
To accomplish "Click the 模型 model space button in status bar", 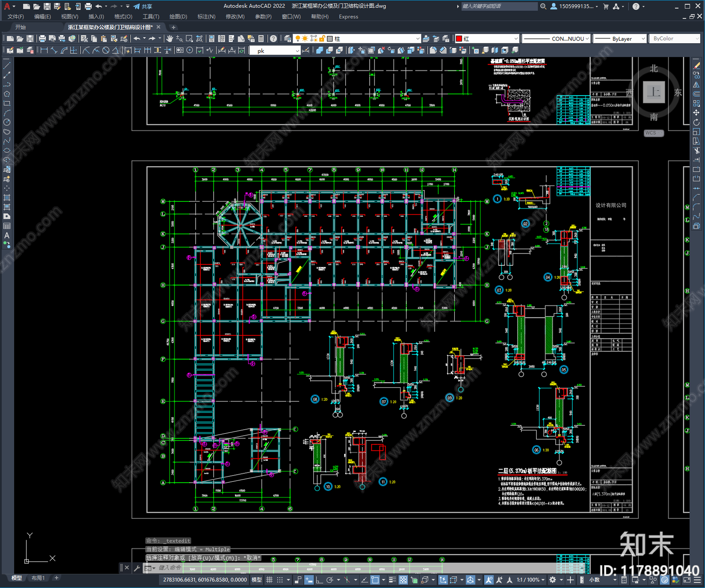I will [256, 580].
